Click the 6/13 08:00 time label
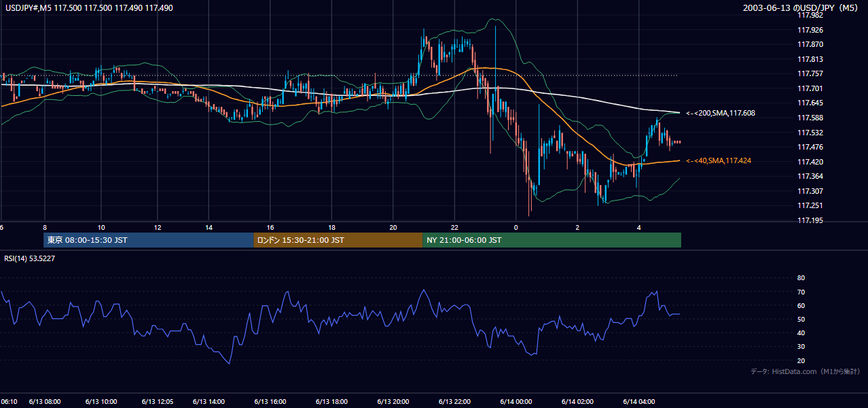 click(45, 402)
